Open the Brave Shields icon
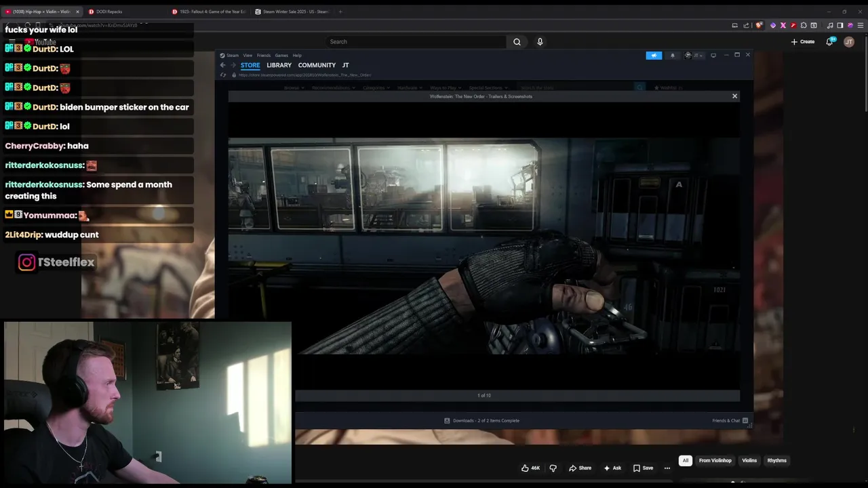The image size is (868, 488). [759, 26]
